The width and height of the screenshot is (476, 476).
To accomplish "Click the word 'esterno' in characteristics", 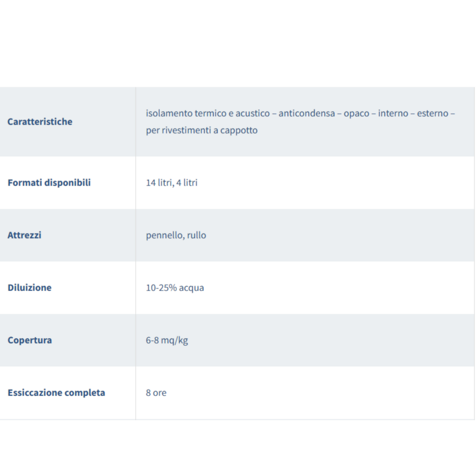I will tap(433, 113).
